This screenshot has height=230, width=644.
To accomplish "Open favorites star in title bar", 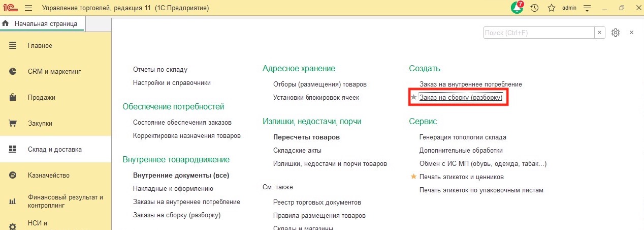I will (x=552, y=8).
